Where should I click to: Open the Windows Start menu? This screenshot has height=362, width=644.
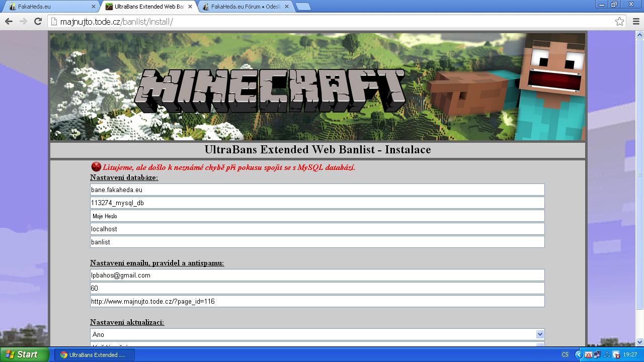(25, 354)
